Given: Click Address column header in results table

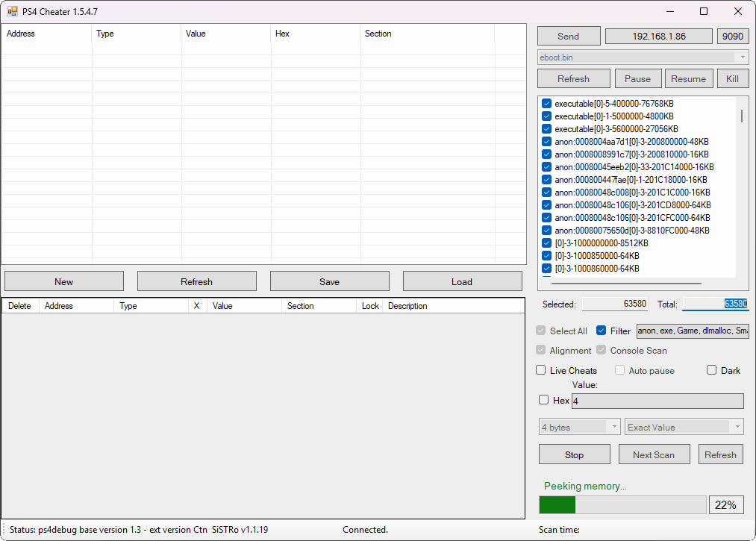Looking at the screenshot, I should [x=46, y=34].
